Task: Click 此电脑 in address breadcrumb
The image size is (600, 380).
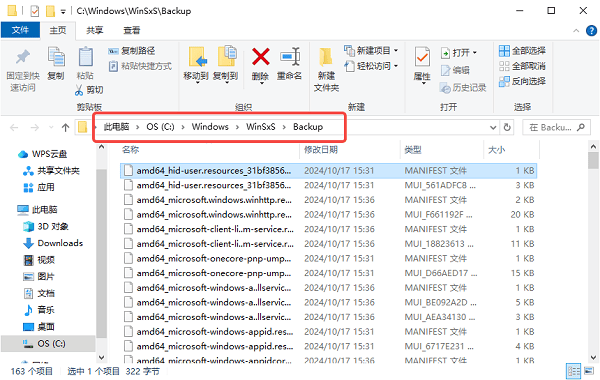Action: coord(116,127)
